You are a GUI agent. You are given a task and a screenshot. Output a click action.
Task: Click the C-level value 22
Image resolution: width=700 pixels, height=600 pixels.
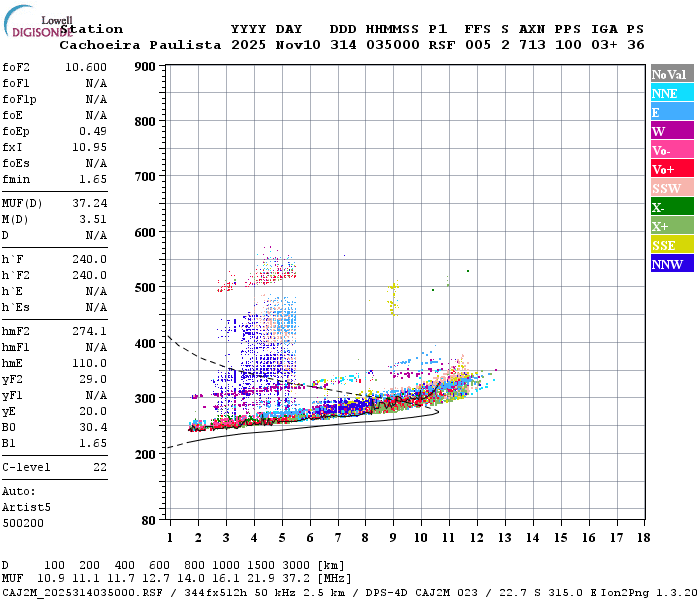pos(100,467)
